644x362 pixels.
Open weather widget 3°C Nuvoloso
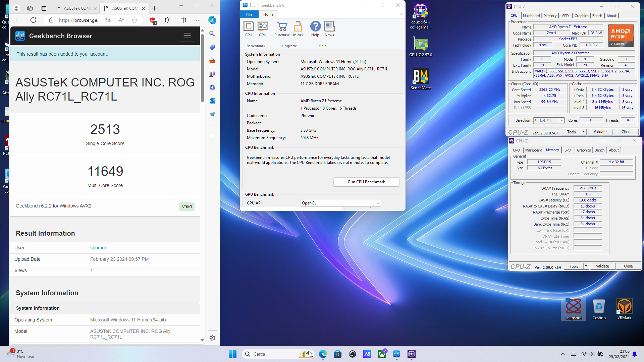20,354
